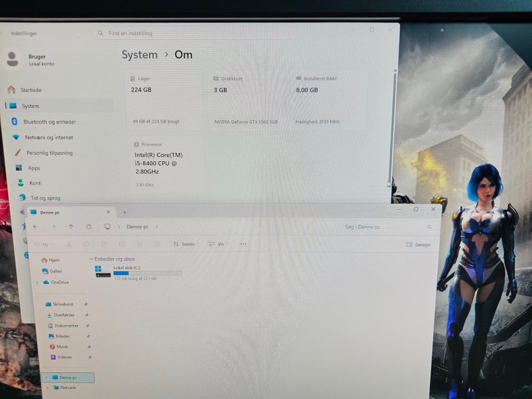Click the Cut scissors icon in Explorer toolbar

tap(69, 244)
